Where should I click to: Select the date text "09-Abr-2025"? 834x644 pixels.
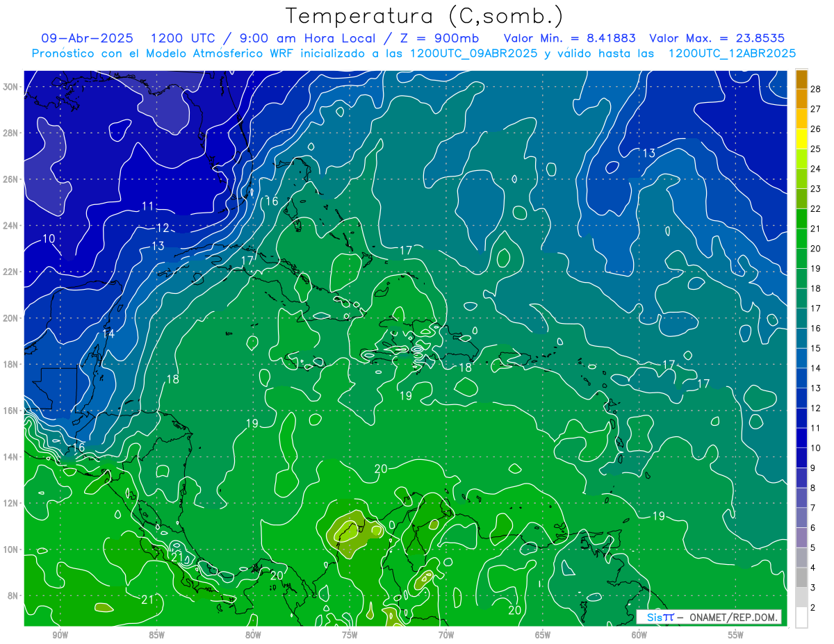pyautogui.click(x=88, y=38)
